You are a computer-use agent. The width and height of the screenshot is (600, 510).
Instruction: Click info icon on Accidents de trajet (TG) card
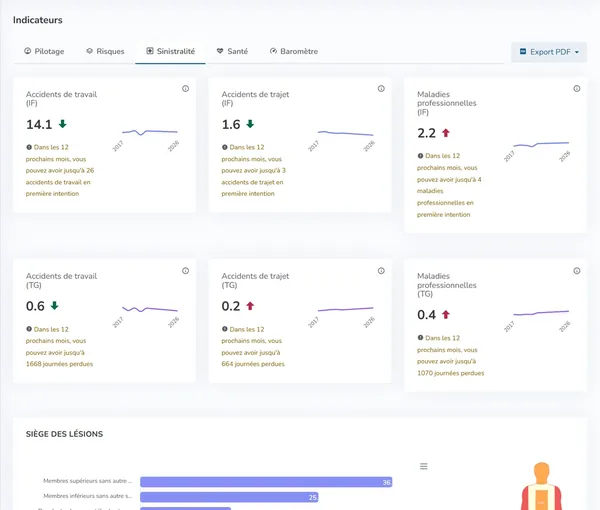381,271
